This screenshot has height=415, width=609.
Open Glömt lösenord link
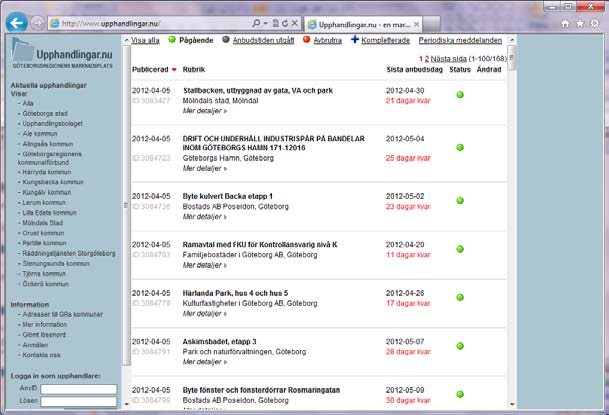tap(44, 335)
